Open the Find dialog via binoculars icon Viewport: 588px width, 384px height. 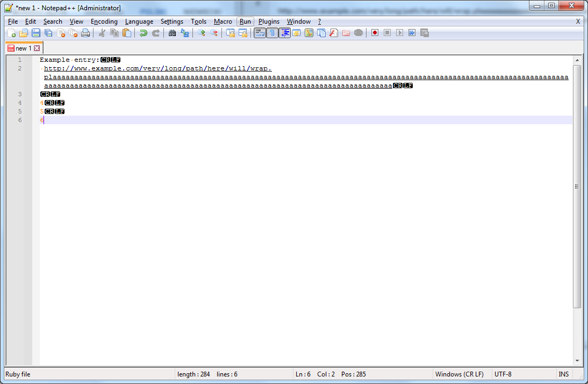(173, 33)
